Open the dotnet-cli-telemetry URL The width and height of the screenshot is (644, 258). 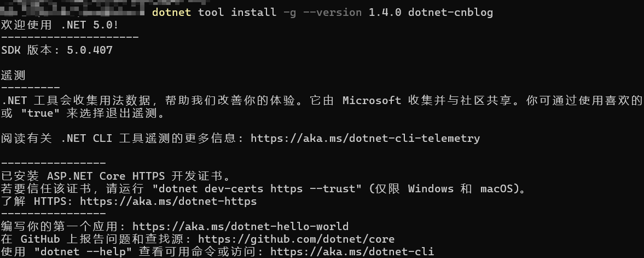point(365,139)
